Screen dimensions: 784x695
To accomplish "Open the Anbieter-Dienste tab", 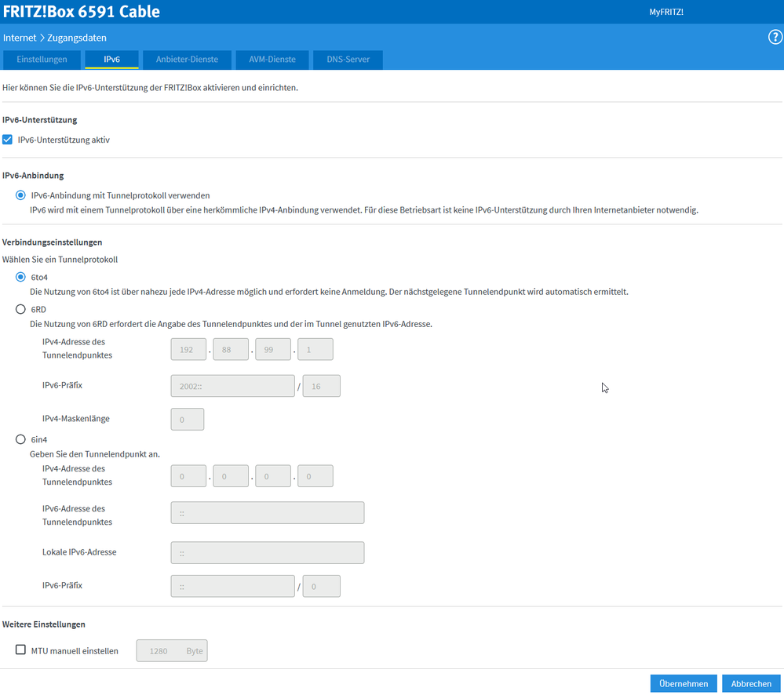I will pyautogui.click(x=187, y=60).
